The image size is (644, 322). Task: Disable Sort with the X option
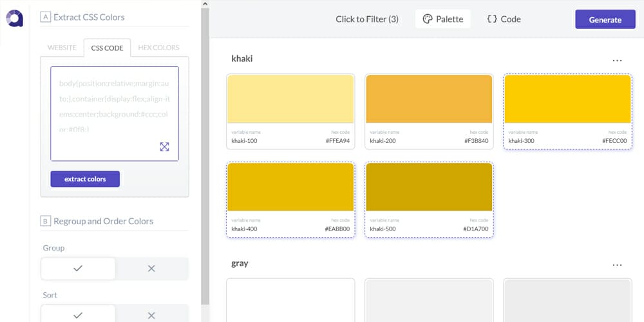pos(151,315)
